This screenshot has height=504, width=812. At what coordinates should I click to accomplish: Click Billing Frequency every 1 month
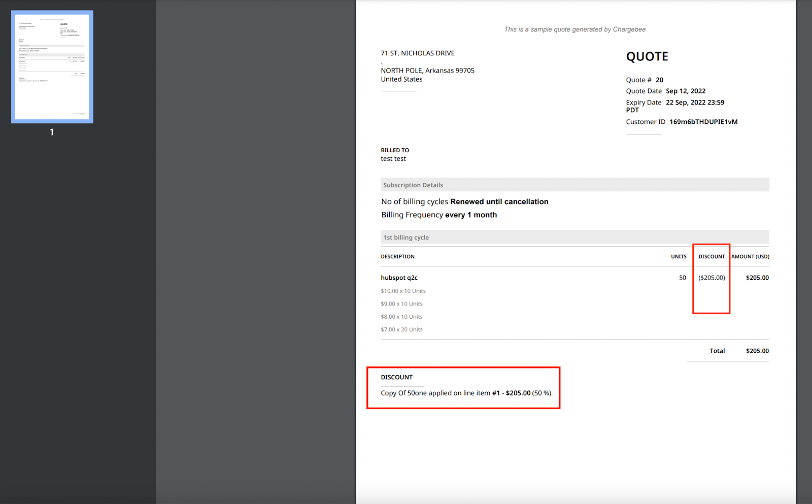pos(438,215)
